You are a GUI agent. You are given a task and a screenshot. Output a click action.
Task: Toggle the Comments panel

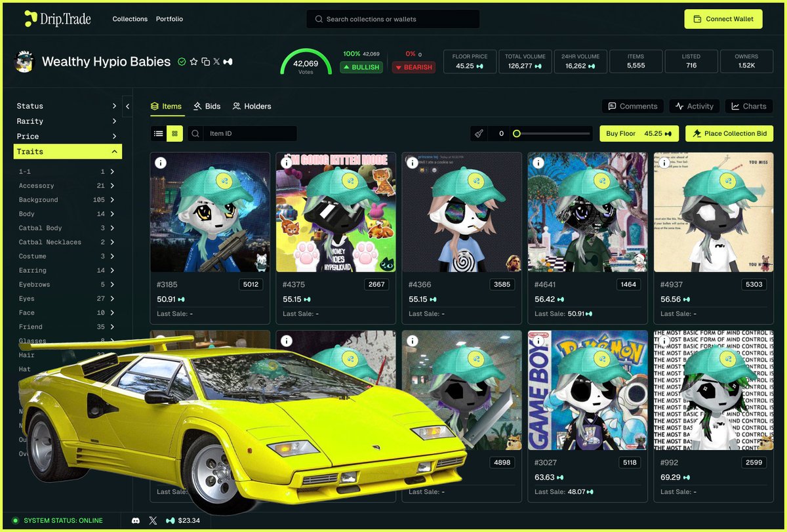pos(632,106)
